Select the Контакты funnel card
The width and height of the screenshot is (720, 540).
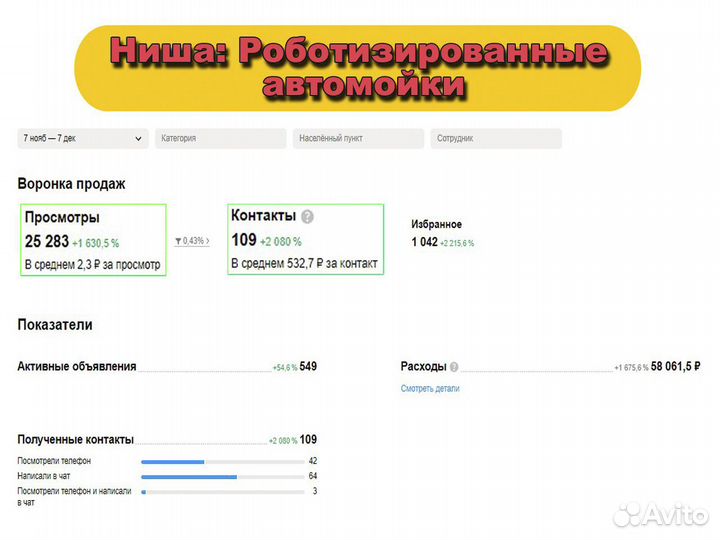click(x=305, y=239)
